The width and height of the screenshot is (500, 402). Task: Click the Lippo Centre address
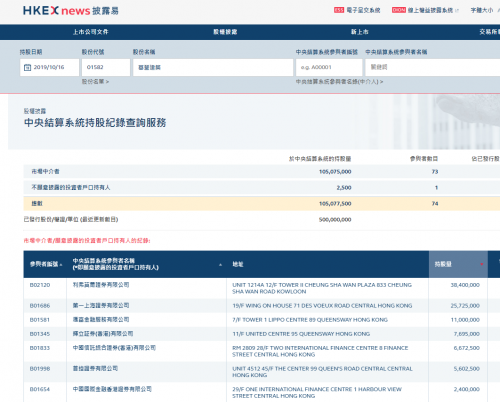click(310, 320)
